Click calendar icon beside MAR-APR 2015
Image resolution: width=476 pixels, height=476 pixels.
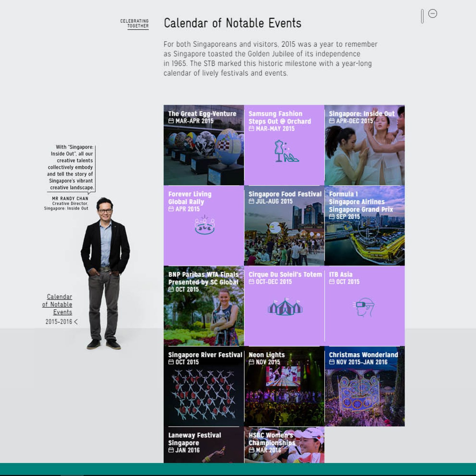click(171, 121)
